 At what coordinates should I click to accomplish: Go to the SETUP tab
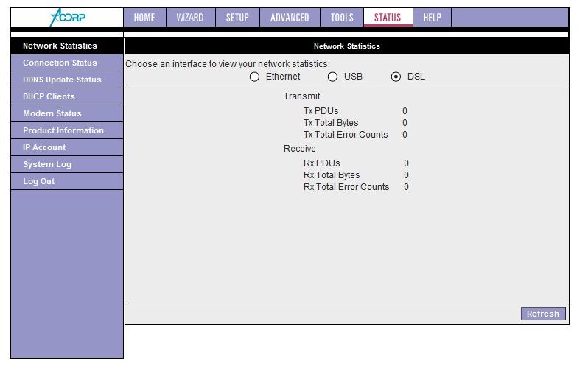(237, 17)
